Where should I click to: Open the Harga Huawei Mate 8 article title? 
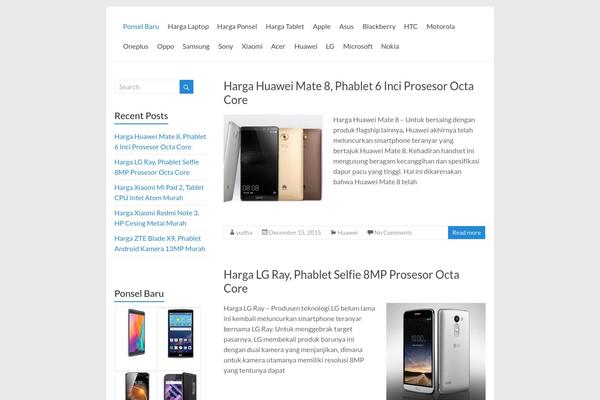coord(349,93)
